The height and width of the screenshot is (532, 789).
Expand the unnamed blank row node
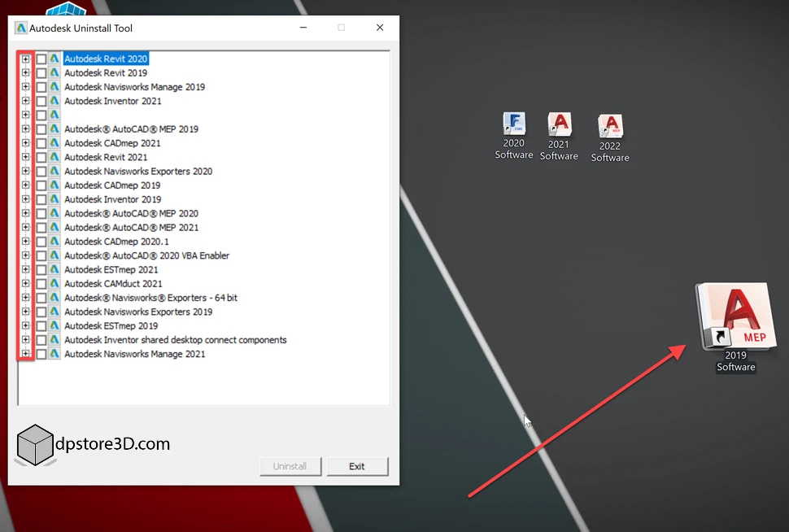pyautogui.click(x=25, y=116)
